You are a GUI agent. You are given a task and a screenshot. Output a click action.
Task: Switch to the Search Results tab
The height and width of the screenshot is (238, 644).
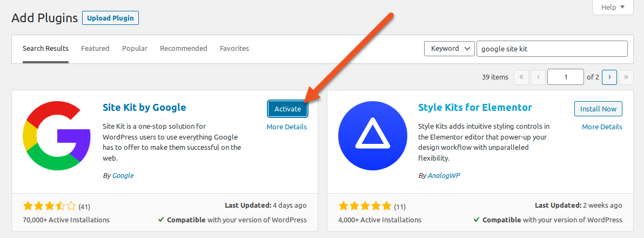tap(45, 49)
